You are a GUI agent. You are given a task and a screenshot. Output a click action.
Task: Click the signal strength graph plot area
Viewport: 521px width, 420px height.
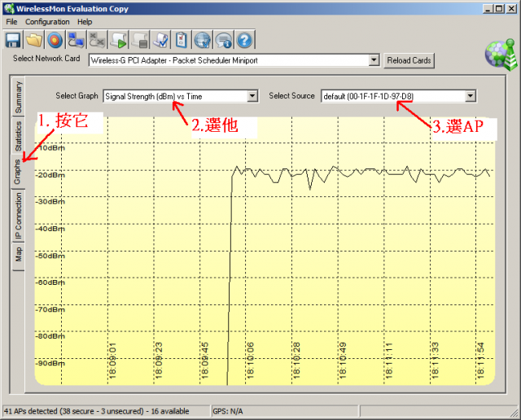pyautogui.click(x=265, y=251)
